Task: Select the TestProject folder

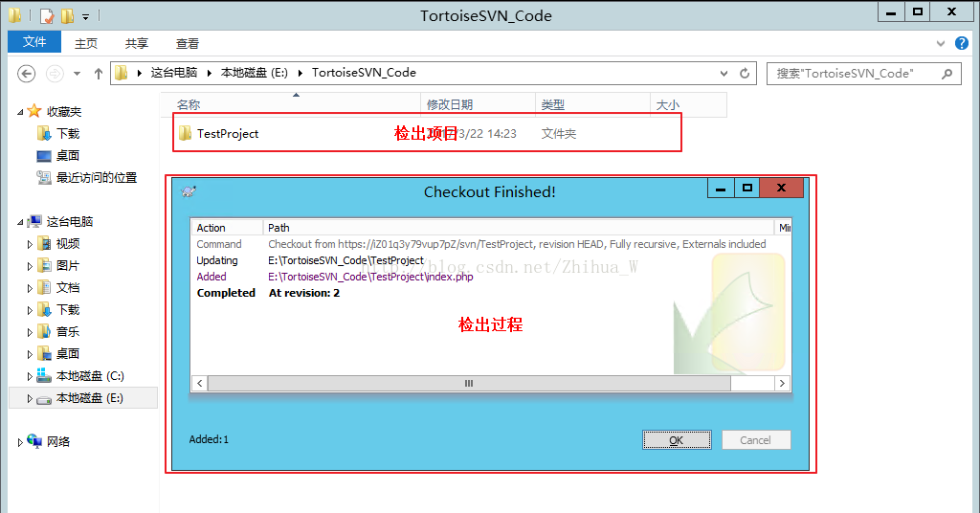Action: 228,134
